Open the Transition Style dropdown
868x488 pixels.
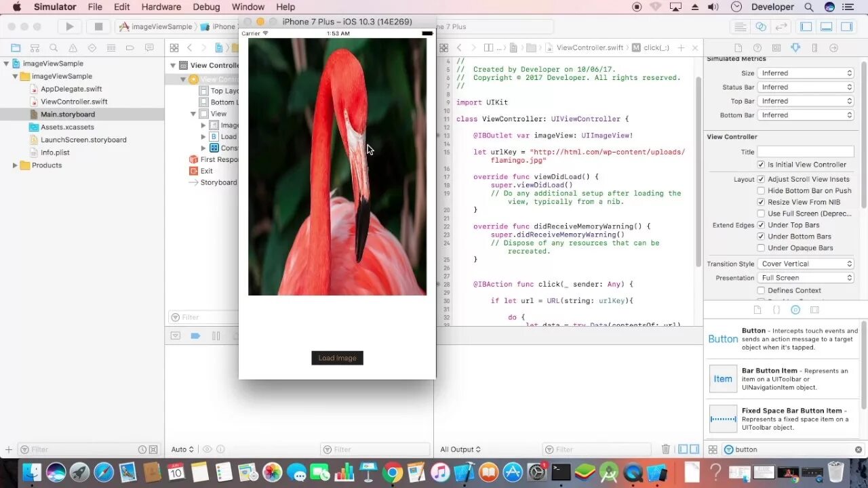806,264
